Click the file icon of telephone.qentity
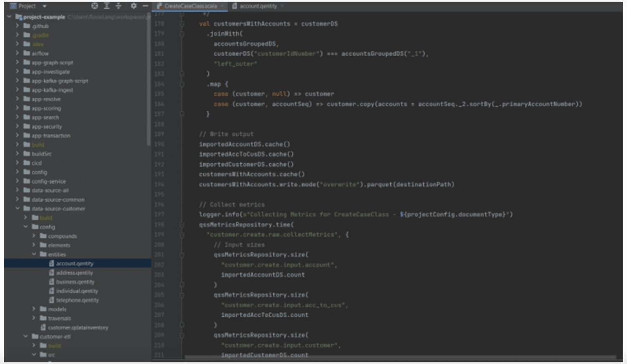The width and height of the screenshot is (627, 364). pos(52,300)
